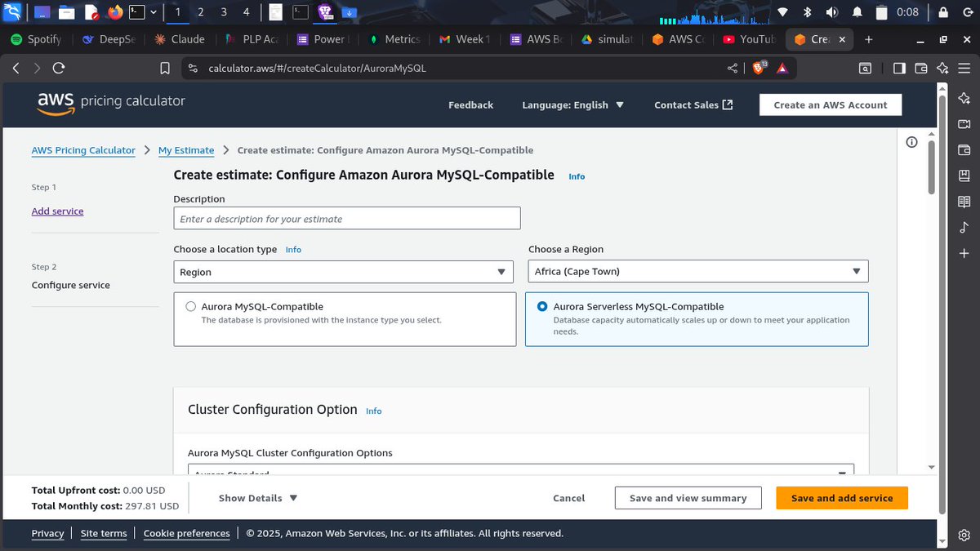Click the Save and add service button
The width and height of the screenshot is (980, 551).
(x=842, y=498)
